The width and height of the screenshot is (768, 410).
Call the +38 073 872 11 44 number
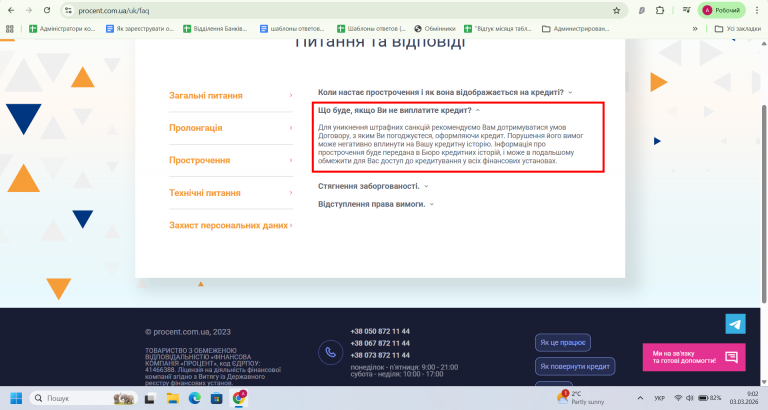pos(380,355)
